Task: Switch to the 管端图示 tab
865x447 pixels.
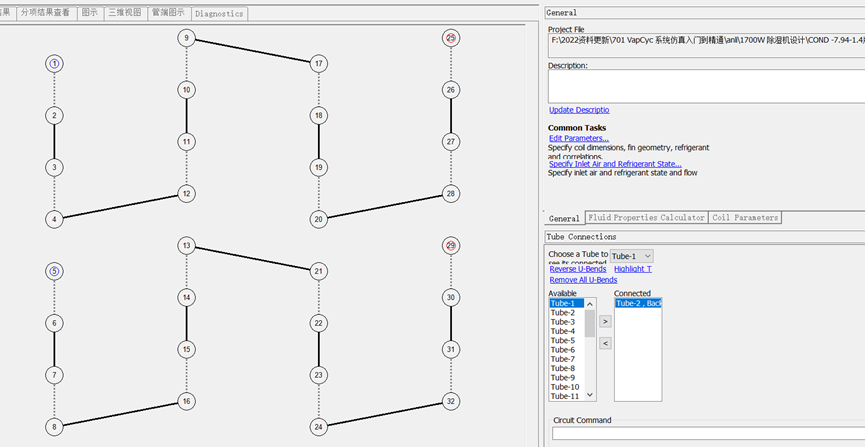Action: (x=168, y=13)
